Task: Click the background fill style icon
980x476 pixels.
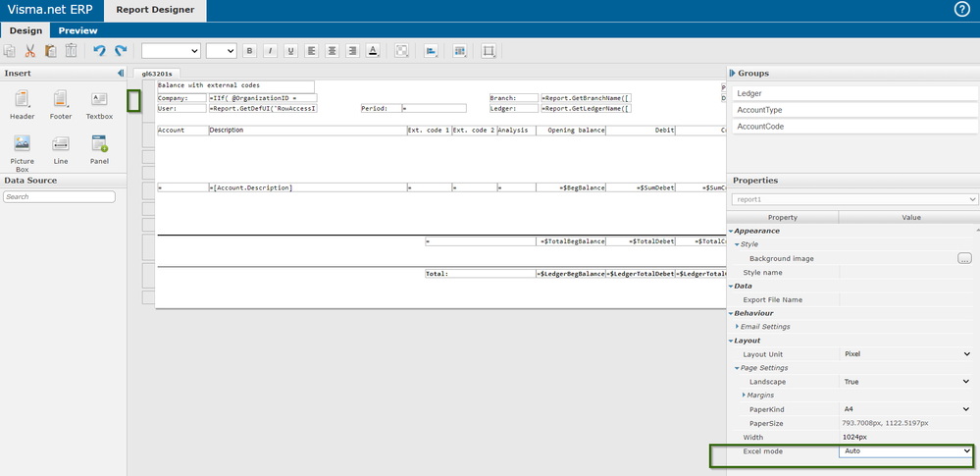Action: tap(402, 51)
